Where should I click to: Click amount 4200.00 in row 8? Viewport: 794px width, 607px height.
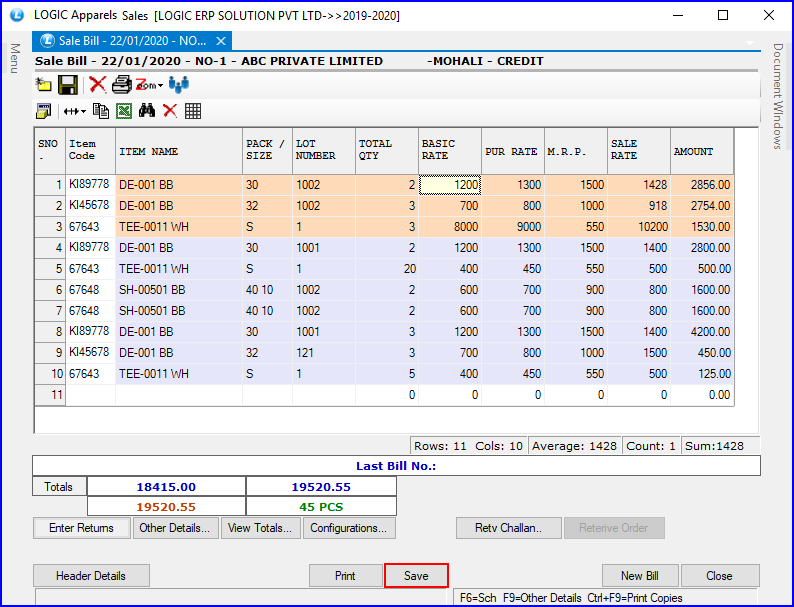(702, 332)
